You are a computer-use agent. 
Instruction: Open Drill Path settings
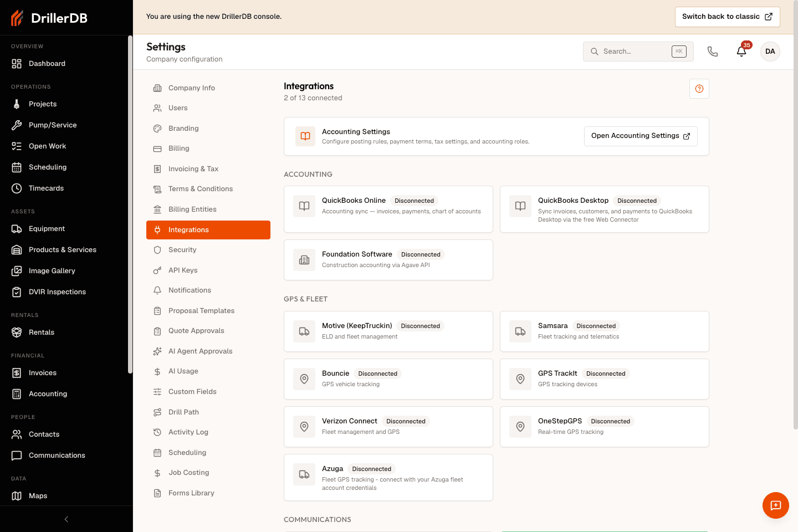click(x=208, y=412)
